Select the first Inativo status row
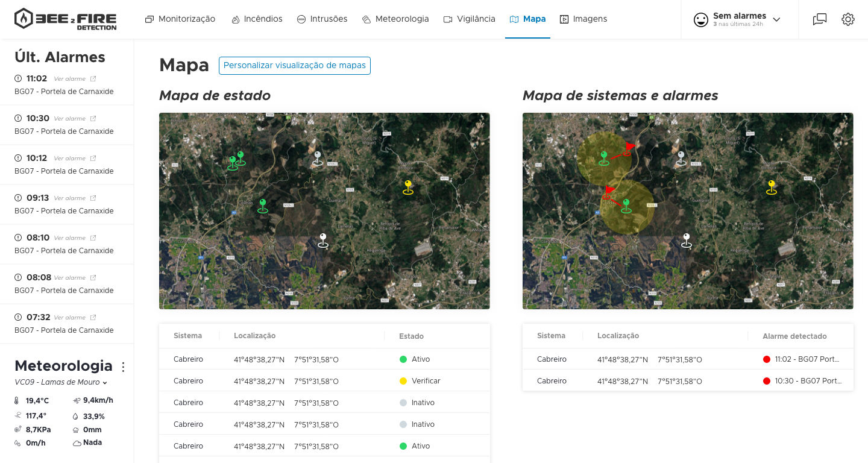Image resolution: width=868 pixels, height=463 pixels. 324,403
